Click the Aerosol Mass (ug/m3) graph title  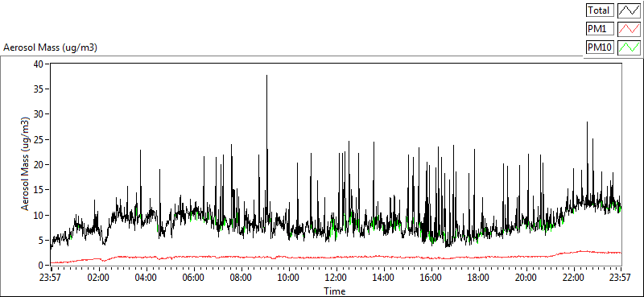click(x=50, y=47)
